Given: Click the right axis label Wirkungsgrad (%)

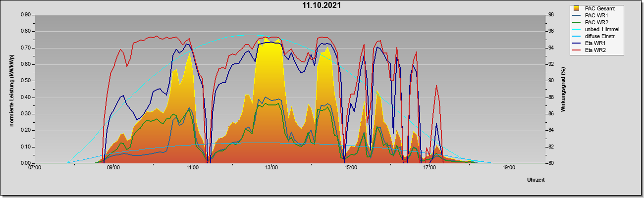Looking at the screenshot, I should [x=563, y=89].
